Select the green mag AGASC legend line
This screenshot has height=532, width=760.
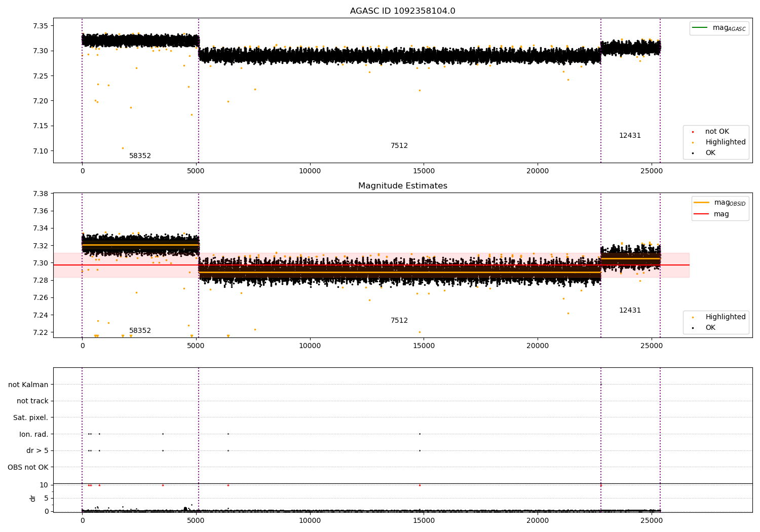click(x=700, y=27)
